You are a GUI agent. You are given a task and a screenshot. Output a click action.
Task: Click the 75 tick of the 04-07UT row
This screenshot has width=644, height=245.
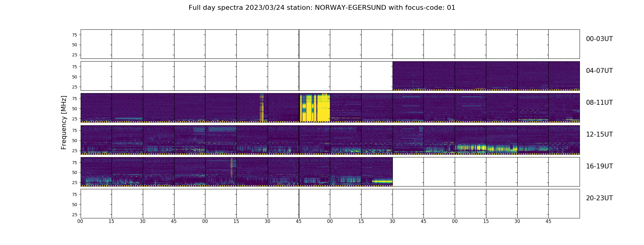tap(74, 67)
